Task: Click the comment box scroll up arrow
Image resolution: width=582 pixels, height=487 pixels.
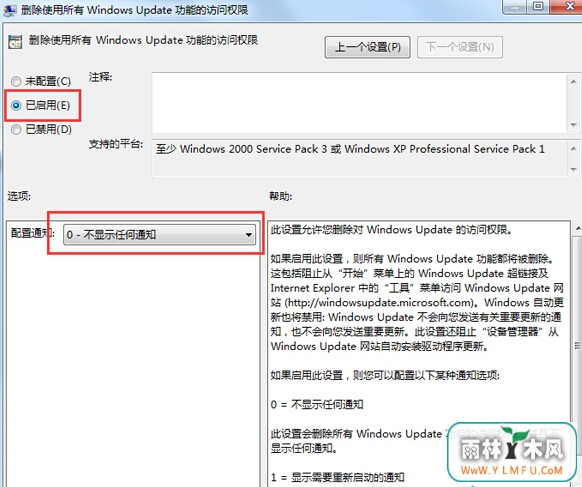Action: pos(574,81)
